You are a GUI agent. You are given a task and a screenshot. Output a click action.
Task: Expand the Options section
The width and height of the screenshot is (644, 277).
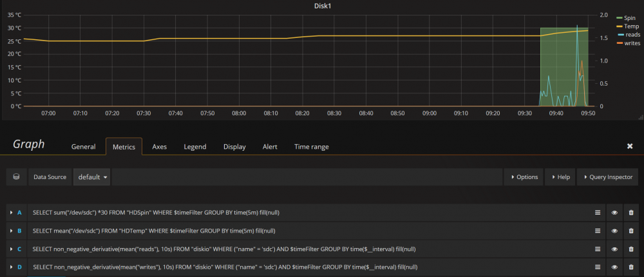click(x=524, y=177)
